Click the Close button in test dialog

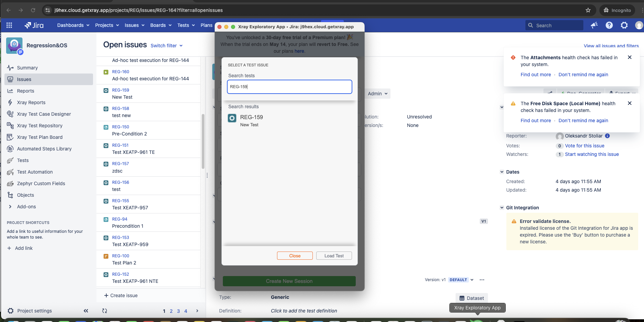pyautogui.click(x=295, y=256)
